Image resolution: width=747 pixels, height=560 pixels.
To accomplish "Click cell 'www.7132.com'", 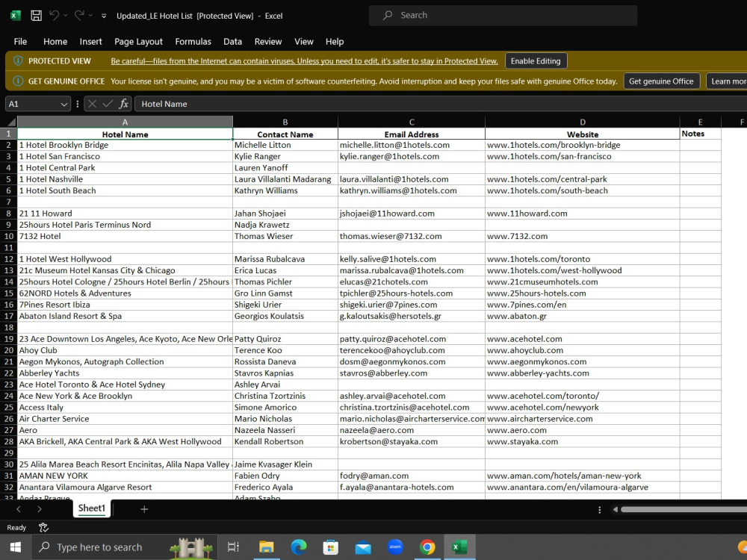I will coord(582,236).
